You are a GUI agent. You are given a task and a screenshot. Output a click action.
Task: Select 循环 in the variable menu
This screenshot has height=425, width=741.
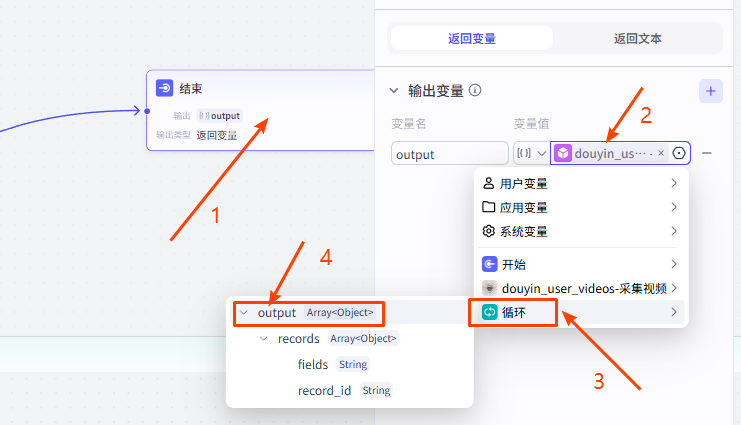[581, 312]
